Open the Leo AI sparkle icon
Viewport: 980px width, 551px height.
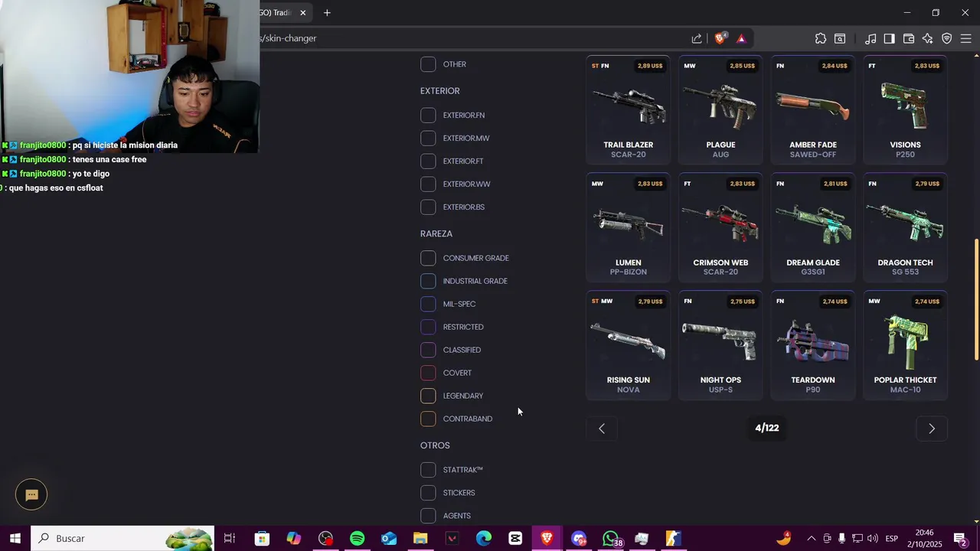(928, 38)
